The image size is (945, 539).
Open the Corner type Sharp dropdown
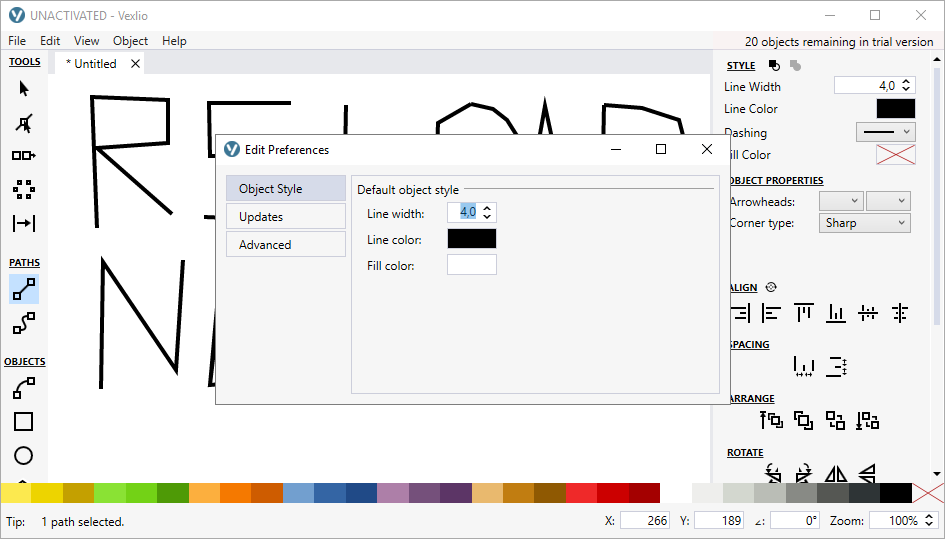865,222
